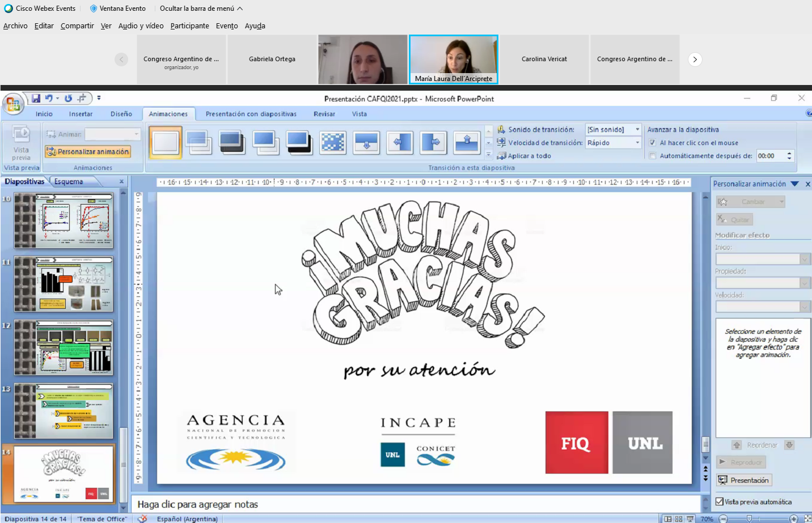
Task: Uncheck 'Vista previa automática' checkbox
Action: (720, 501)
